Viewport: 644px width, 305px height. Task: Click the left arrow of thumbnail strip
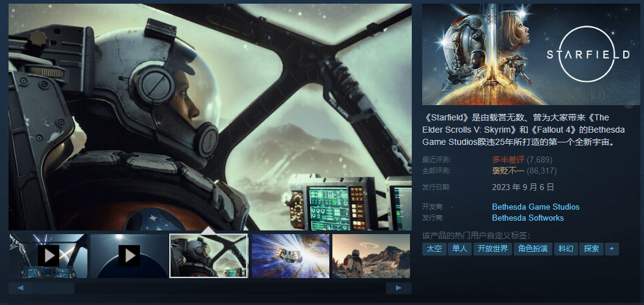[x=21, y=288]
